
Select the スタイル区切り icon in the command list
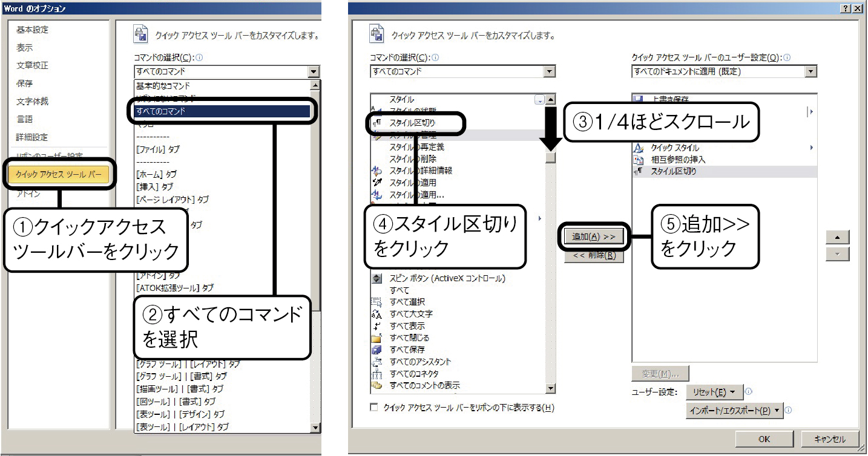coord(376,123)
